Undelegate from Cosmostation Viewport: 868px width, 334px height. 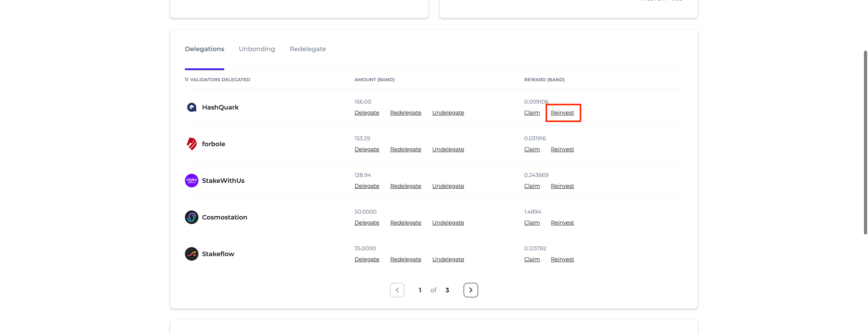click(x=448, y=223)
